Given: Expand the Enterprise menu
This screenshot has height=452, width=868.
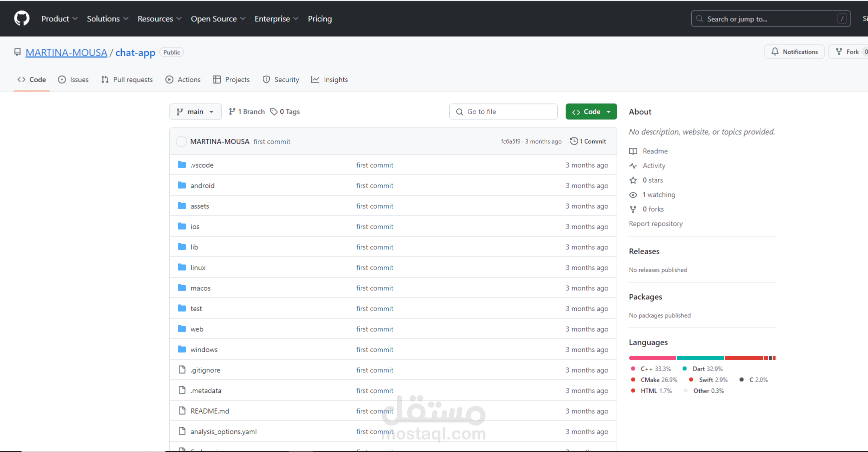Looking at the screenshot, I should [276, 18].
